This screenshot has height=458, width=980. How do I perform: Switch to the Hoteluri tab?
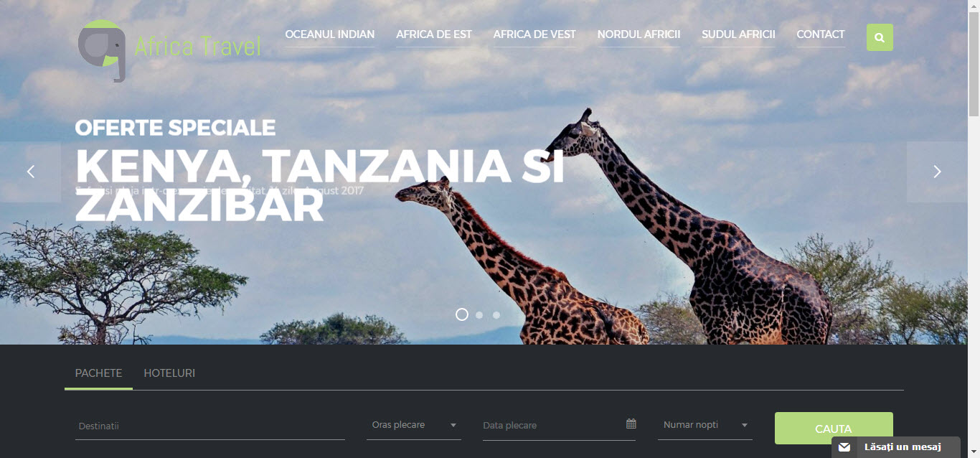pos(169,373)
